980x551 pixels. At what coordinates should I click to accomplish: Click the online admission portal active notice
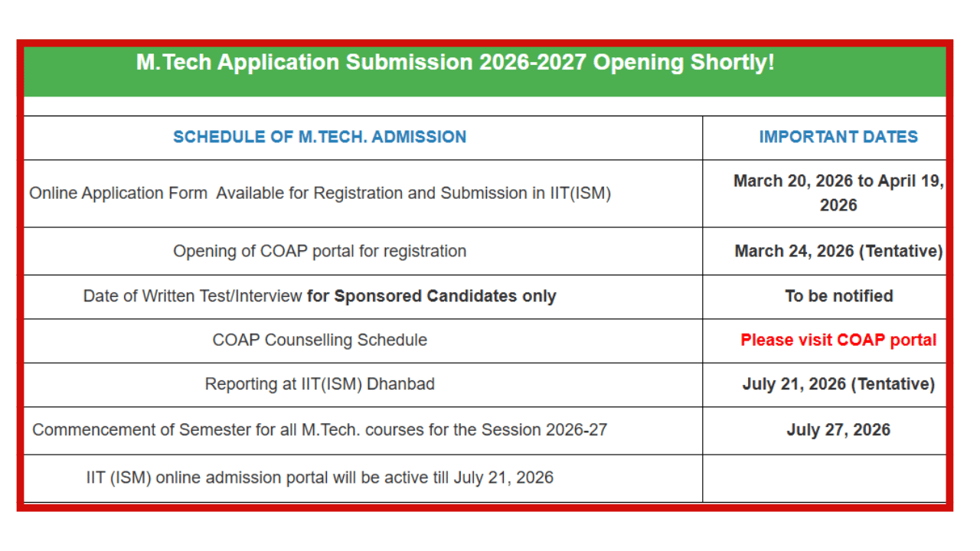coord(319,478)
